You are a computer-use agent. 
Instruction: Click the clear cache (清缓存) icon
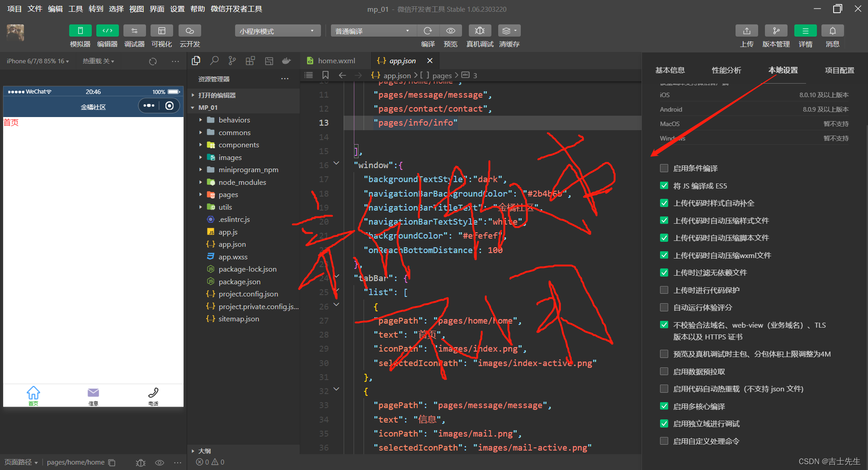(x=509, y=31)
